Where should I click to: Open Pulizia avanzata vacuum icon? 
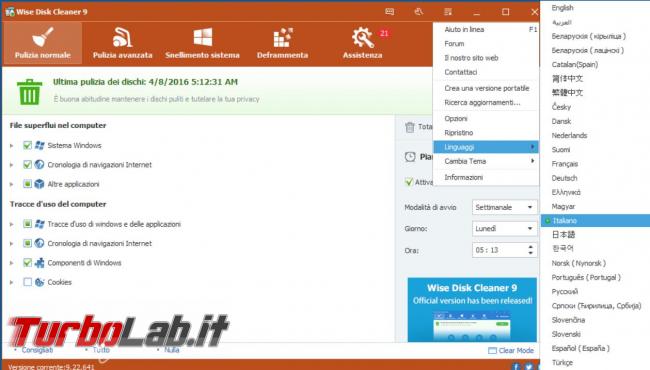[x=122, y=37]
